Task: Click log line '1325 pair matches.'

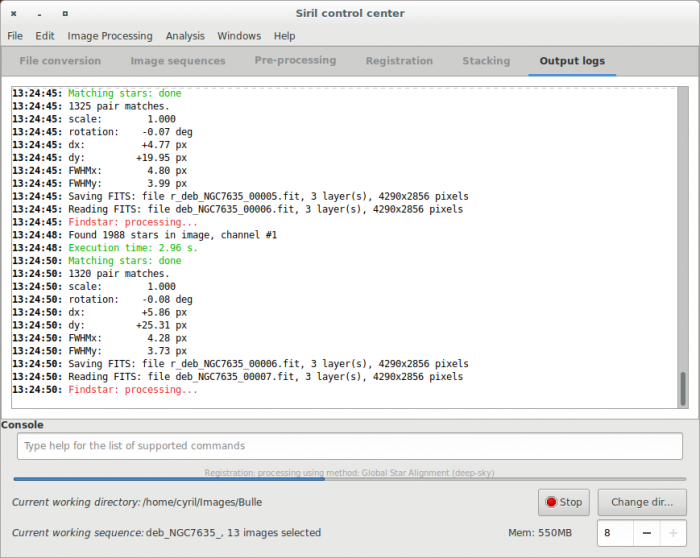Action: click(x=119, y=106)
